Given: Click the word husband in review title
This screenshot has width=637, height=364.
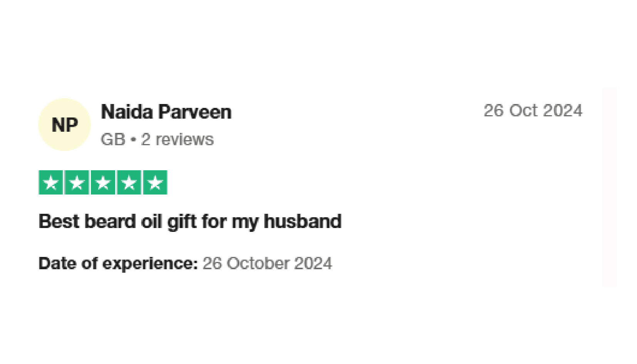Looking at the screenshot, I should 303,221.
